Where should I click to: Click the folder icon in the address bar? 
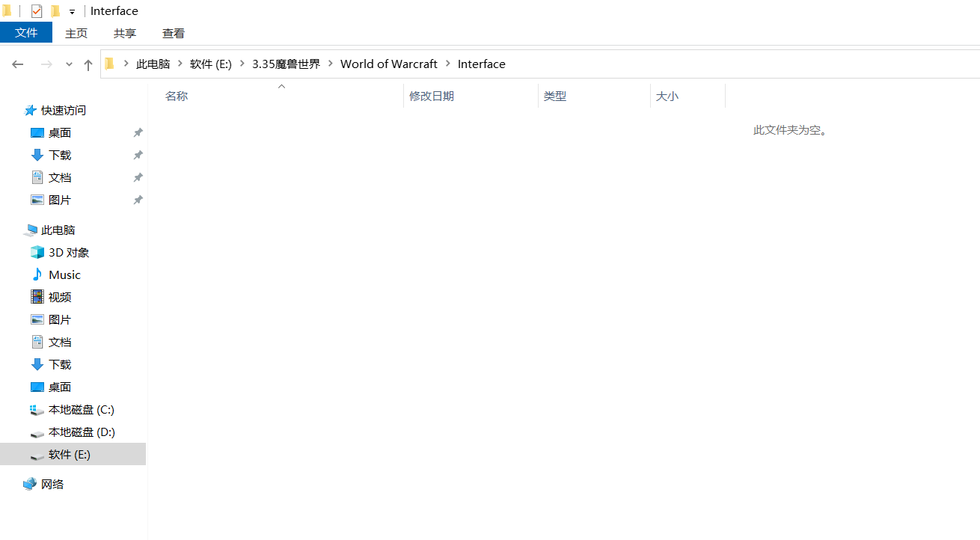tap(109, 64)
